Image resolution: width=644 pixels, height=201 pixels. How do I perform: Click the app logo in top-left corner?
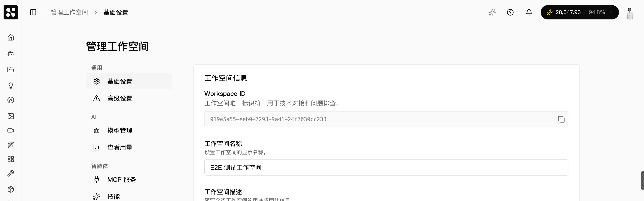point(11,12)
